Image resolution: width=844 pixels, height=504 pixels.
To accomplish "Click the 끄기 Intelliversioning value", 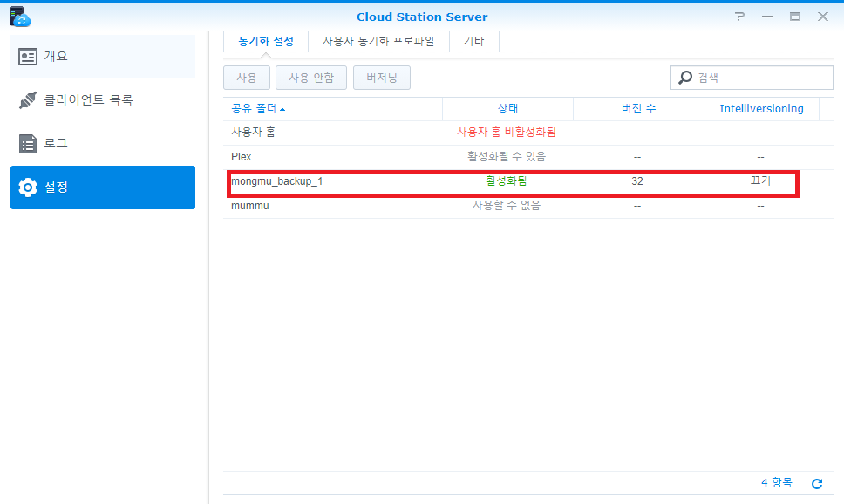I will 760,180.
